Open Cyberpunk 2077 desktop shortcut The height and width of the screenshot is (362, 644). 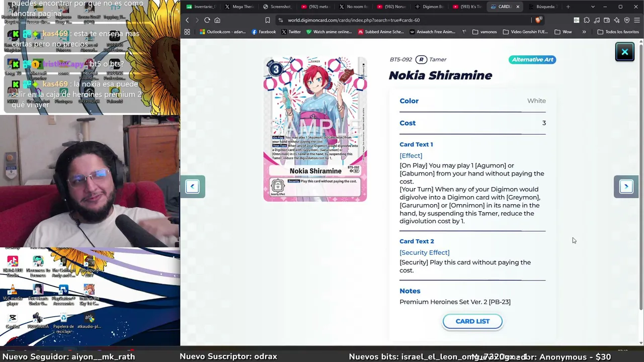point(89,267)
